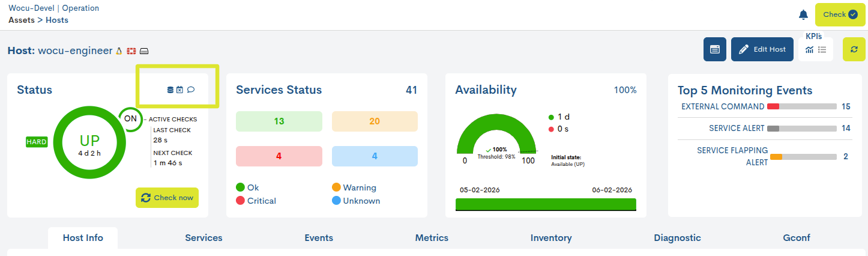
Task: Click the calendar downtime icon in Status
Action: 179,90
